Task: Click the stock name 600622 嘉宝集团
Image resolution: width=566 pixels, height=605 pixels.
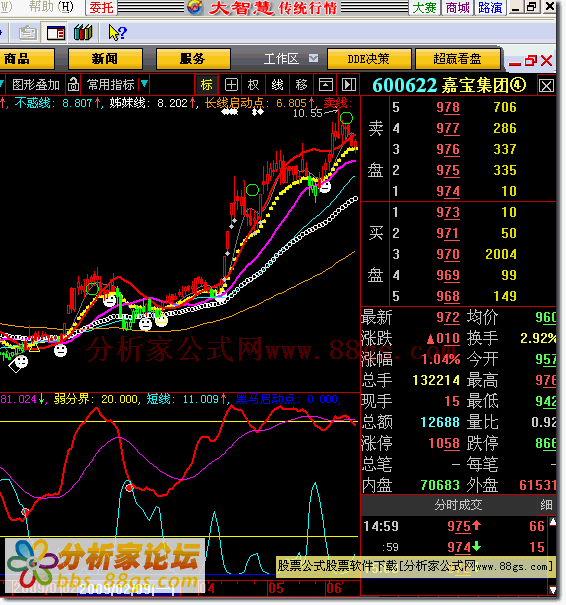Action: 441,85
